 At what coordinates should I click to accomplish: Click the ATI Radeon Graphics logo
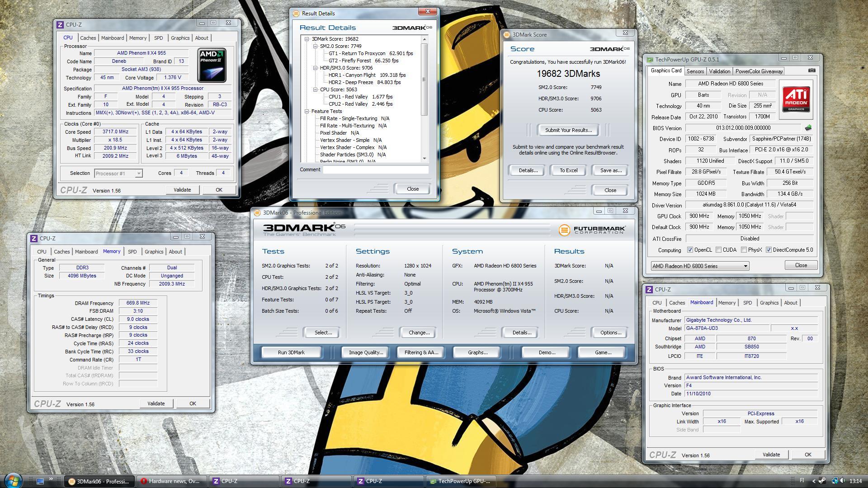tap(797, 99)
